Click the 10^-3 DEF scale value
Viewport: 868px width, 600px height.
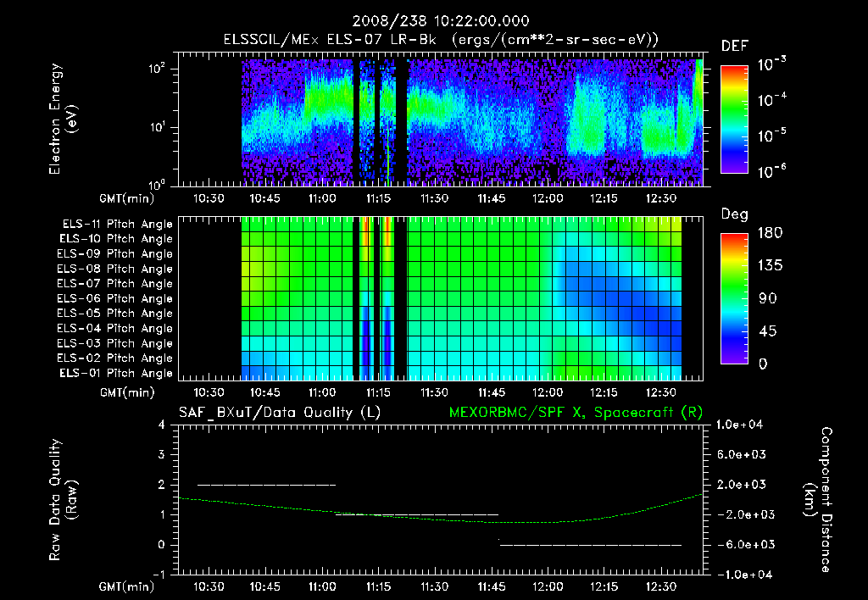click(772, 64)
